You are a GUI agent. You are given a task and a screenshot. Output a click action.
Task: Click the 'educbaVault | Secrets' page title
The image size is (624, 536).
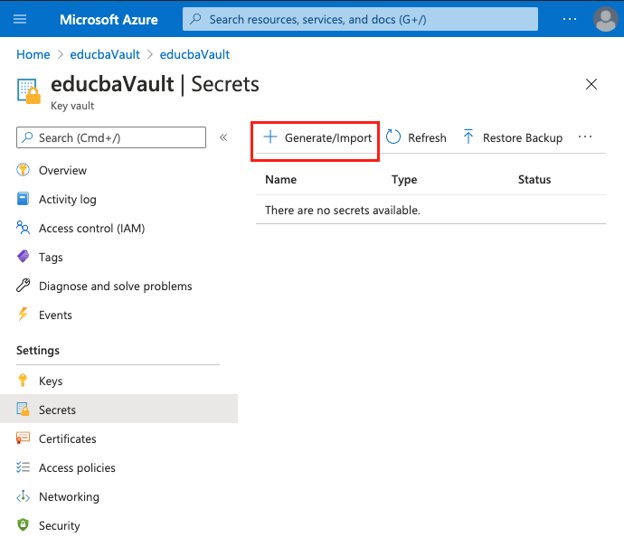pos(155,84)
